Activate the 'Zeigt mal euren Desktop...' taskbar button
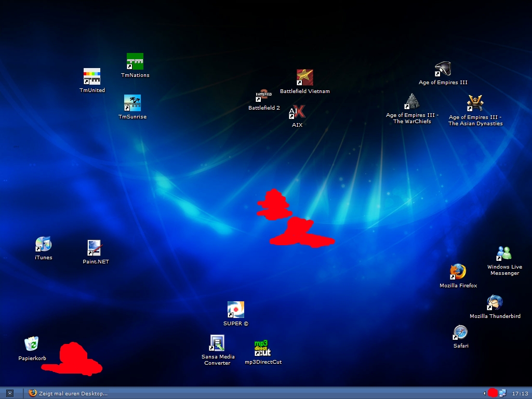This screenshot has height=399, width=532. pyautogui.click(x=68, y=393)
